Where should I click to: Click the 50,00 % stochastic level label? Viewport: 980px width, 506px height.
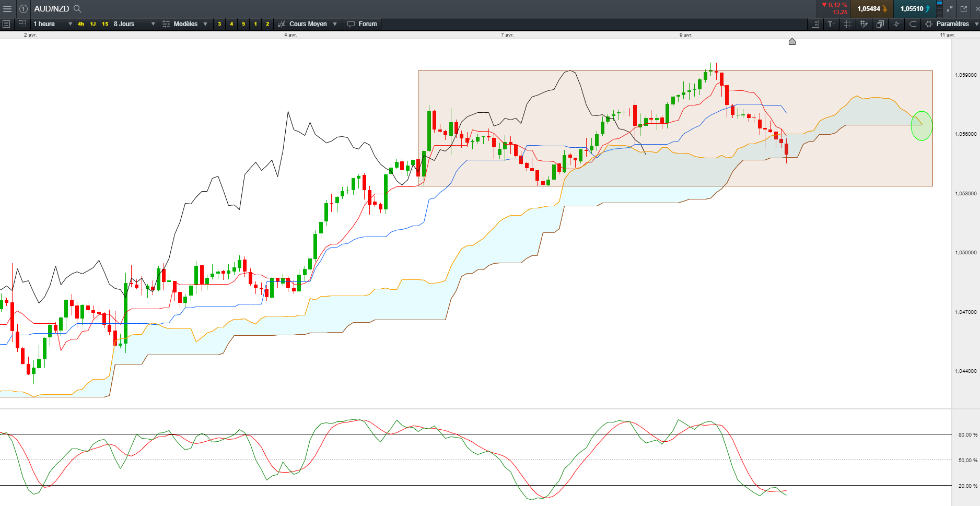point(967,461)
